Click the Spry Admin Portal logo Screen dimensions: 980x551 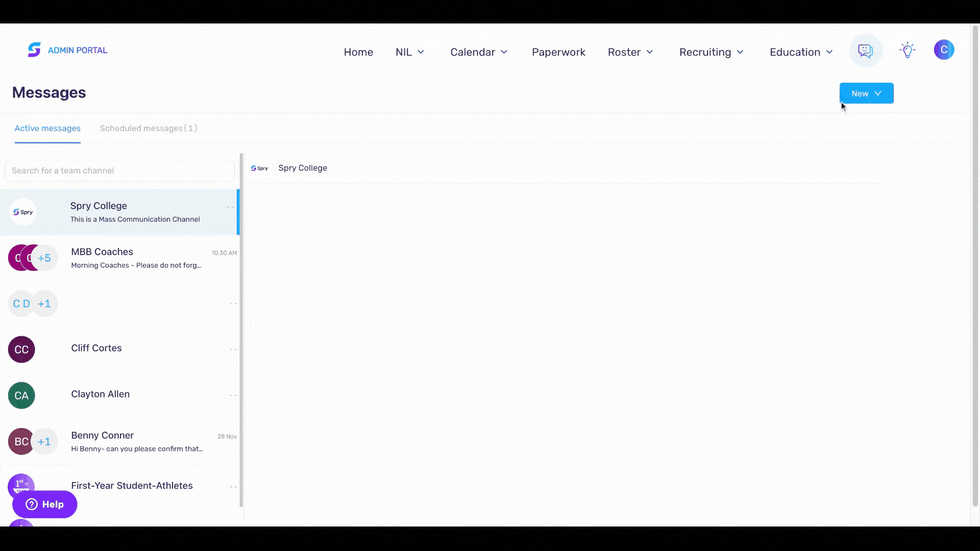pyautogui.click(x=67, y=50)
